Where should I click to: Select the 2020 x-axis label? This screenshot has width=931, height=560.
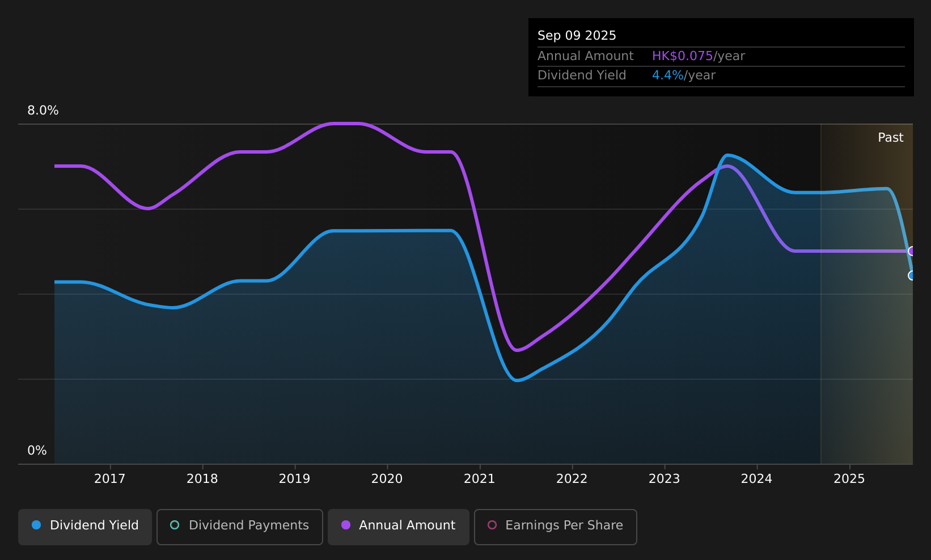[x=387, y=479]
